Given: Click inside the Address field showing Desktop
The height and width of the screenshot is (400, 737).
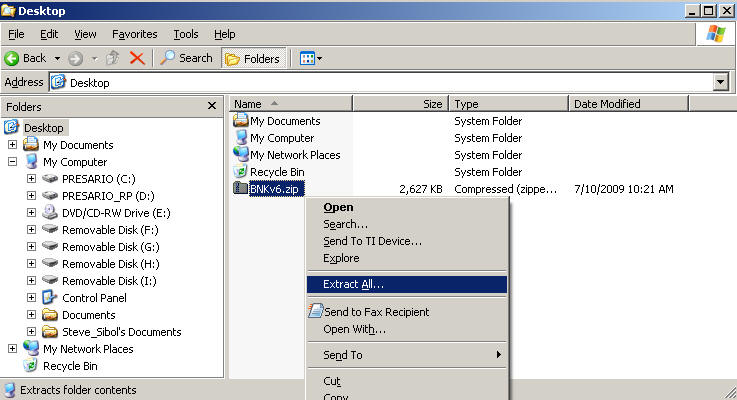Looking at the screenshot, I should 381,83.
